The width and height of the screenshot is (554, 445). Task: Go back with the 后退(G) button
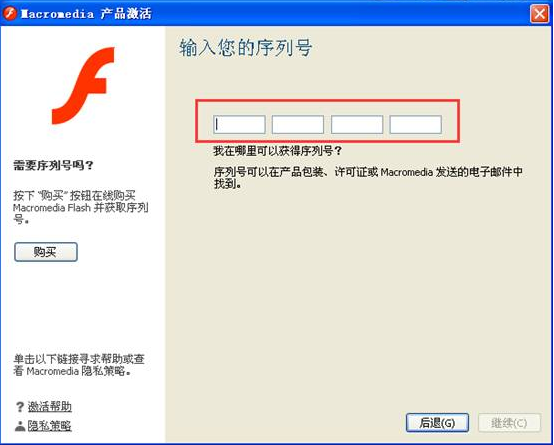[x=437, y=423]
